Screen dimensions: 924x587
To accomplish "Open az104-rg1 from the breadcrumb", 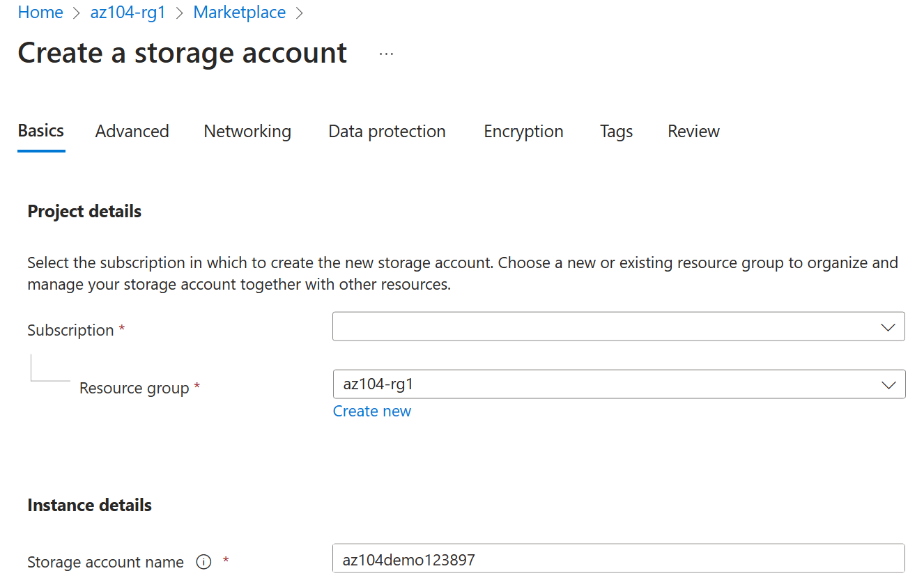I will tap(128, 13).
